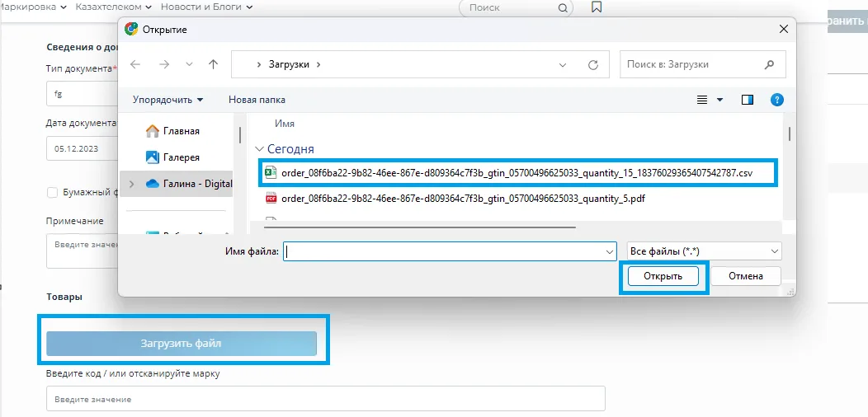Toggle the preview pane icon
The width and height of the screenshot is (868, 417).
(x=748, y=100)
